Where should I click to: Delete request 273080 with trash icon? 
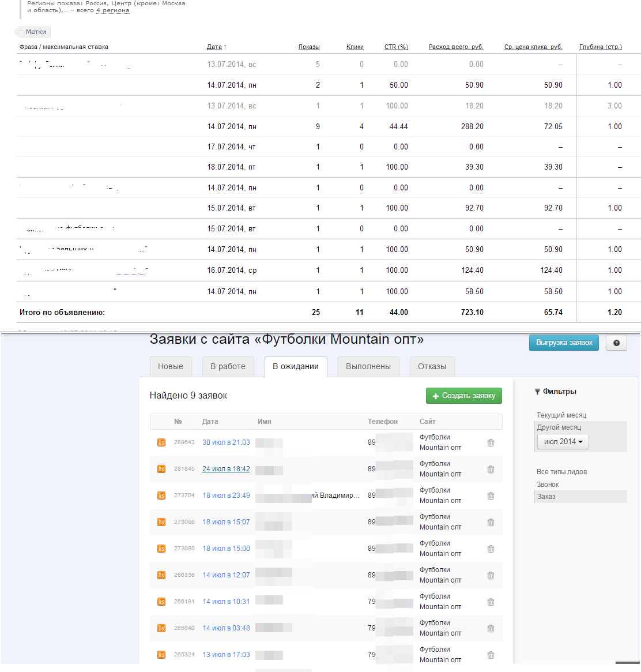point(491,549)
